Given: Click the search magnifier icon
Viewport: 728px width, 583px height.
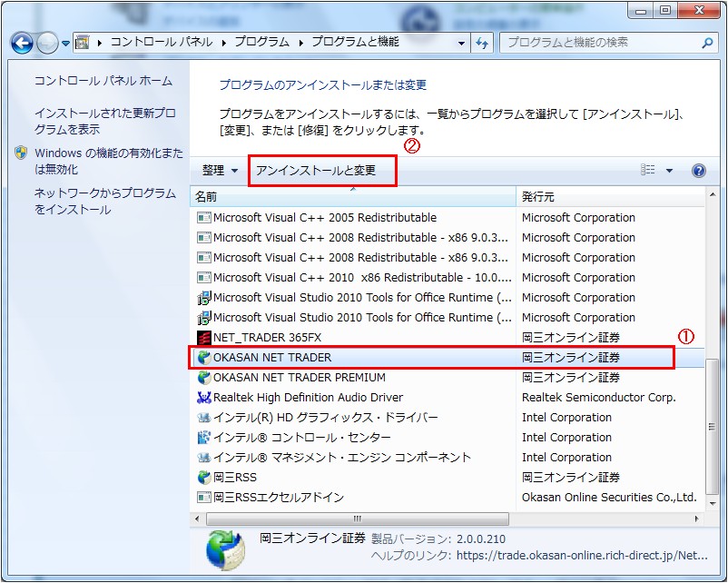Looking at the screenshot, I should pyautogui.click(x=707, y=44).
